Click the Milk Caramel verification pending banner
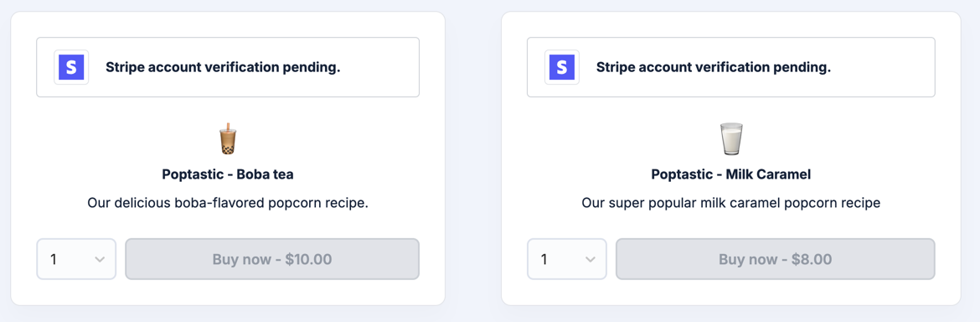Viewport: 980px width, 322px height. (730, 67)
